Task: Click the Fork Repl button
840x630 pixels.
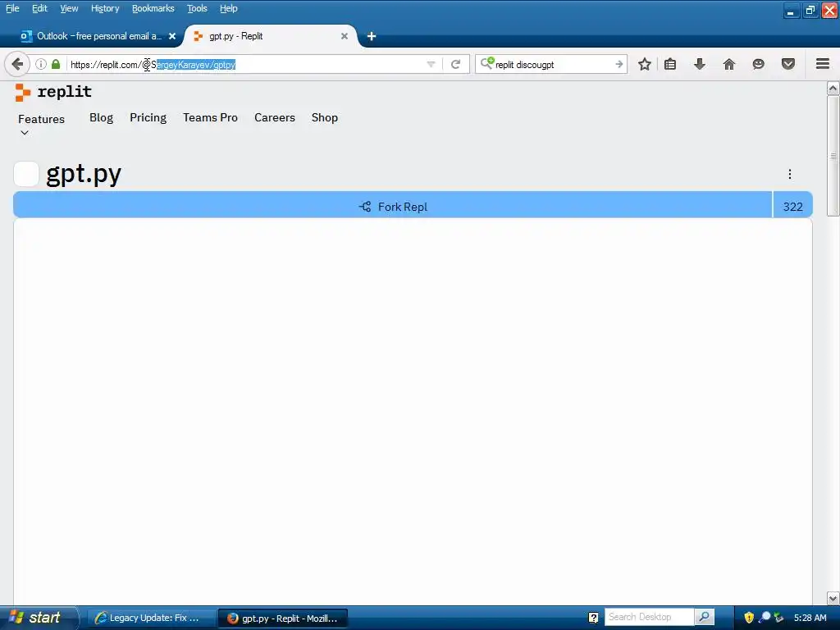Action: (x=393, y=206)
